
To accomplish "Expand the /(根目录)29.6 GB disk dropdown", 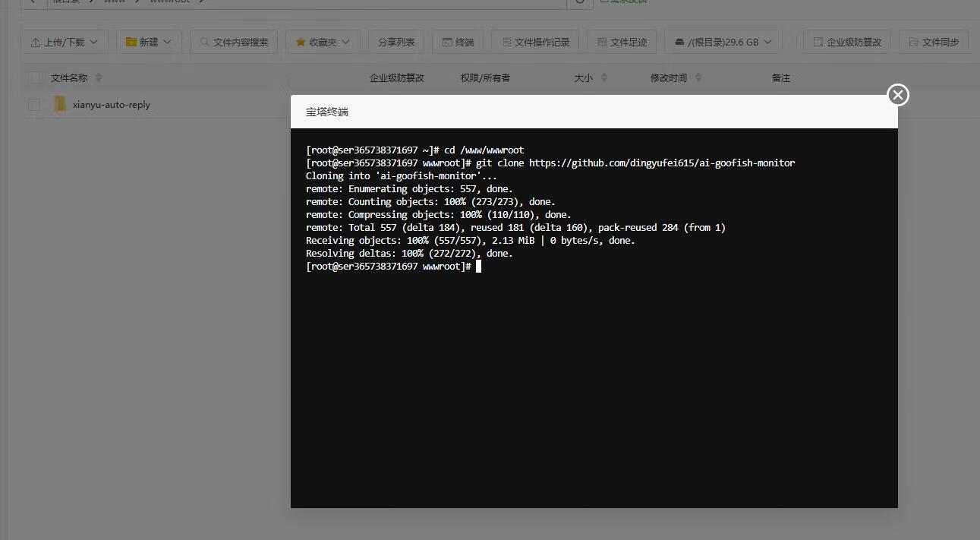I will click(723, 42).
